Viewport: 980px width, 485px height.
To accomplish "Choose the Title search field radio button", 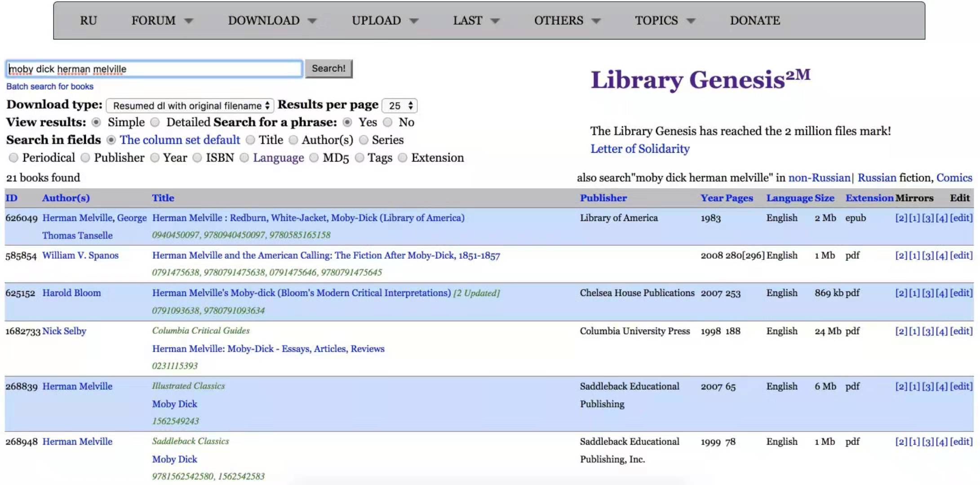I will coord(250,140).
